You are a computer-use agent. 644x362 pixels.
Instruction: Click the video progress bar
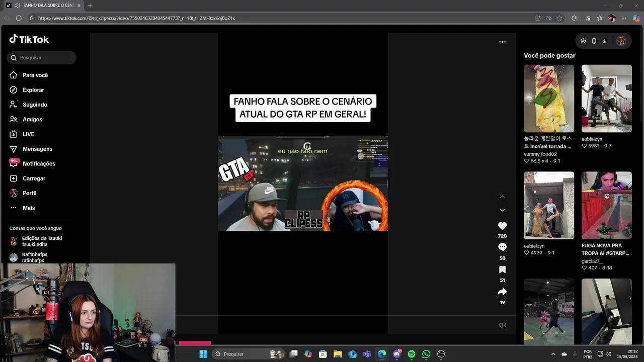345,316
